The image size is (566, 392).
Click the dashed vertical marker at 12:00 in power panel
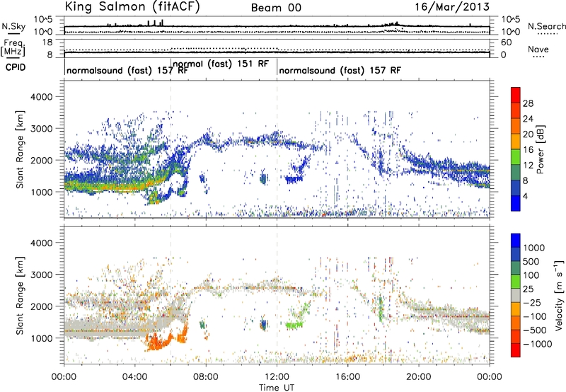coord(277,149)
